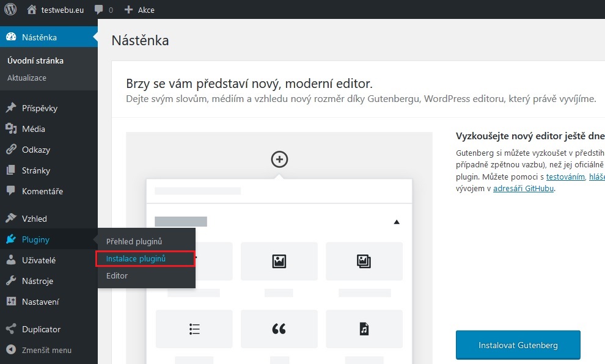This screenshot has width=605, height=364.
Task: Select Instalace pluginů from the submenu
Action: 136,258
